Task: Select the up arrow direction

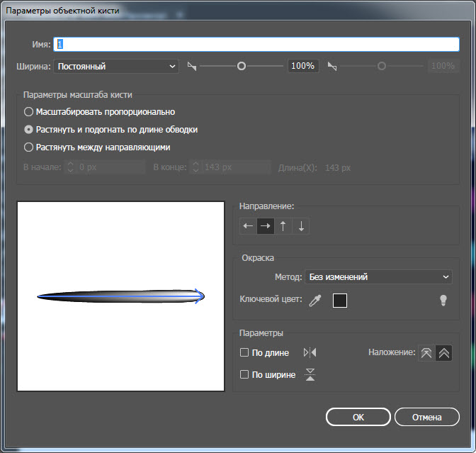Action: pos(283,226)
